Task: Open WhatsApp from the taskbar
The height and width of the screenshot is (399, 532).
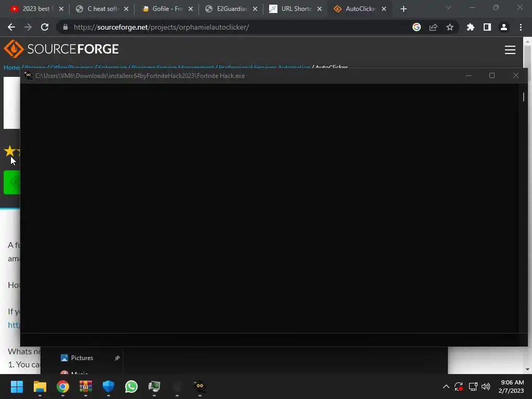Action: tap(131, 387)
